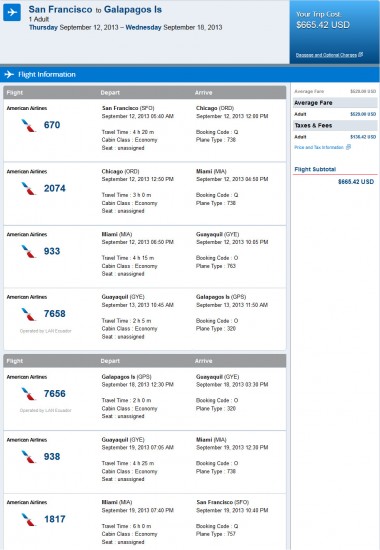Image resolution: width=380 pixels, height=550 pixels.
Task: Click the American Airlines logo for flight 7658
Action: click(x=29, y=314)
